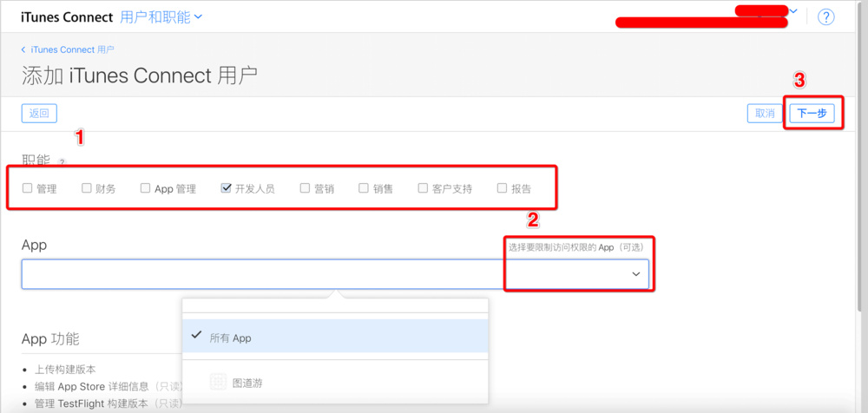Image resolution: width=868 pixels, height=413 pixels.
Task: Enable the App 管理 role checkbox
Action: click(145, 188)
